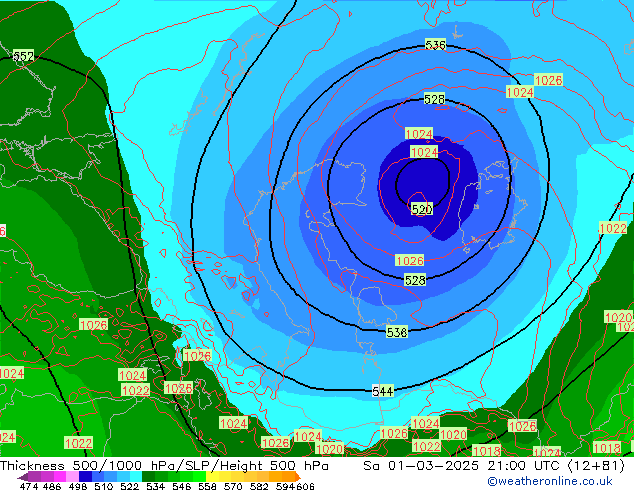634x490 pixels.
Task: Select the lower 528 contour label
Action: [x=415, y=280]
